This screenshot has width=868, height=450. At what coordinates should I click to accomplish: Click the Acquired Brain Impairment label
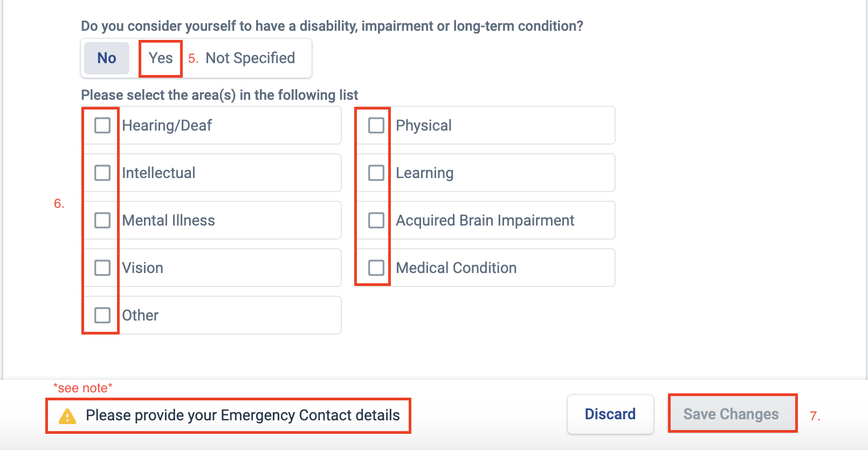click(x=485, y=221)
